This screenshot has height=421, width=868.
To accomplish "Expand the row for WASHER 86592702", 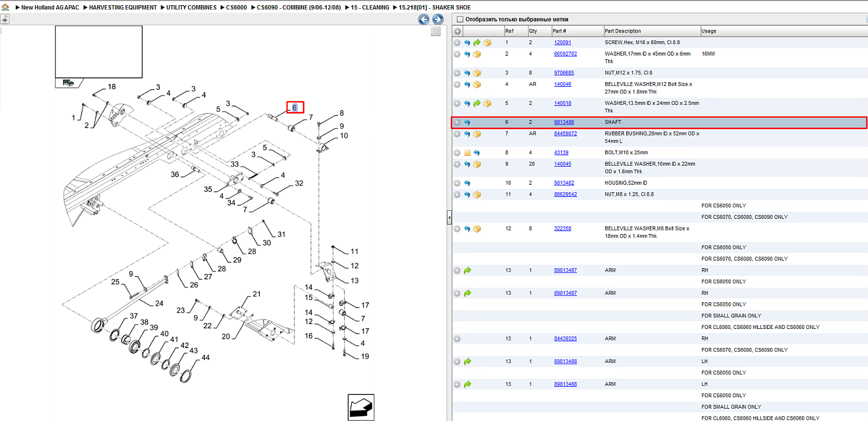I will pos(457,54).
